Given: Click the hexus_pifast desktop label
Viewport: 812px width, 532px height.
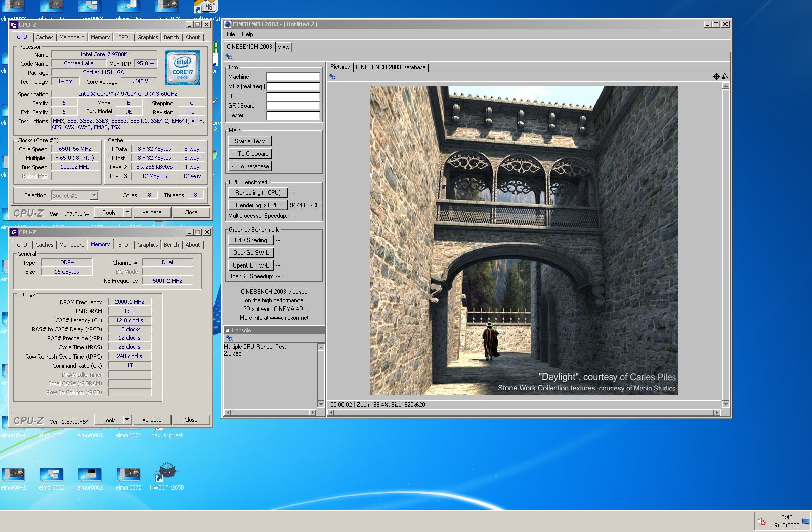Looking at the screenshot, I should pos(167,435).
